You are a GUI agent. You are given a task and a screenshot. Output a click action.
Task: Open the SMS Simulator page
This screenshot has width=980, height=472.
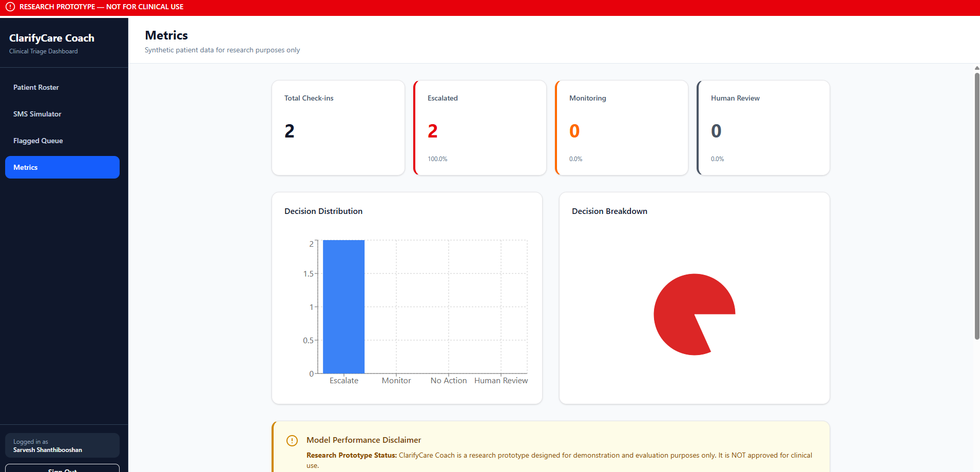pos(62,114)
